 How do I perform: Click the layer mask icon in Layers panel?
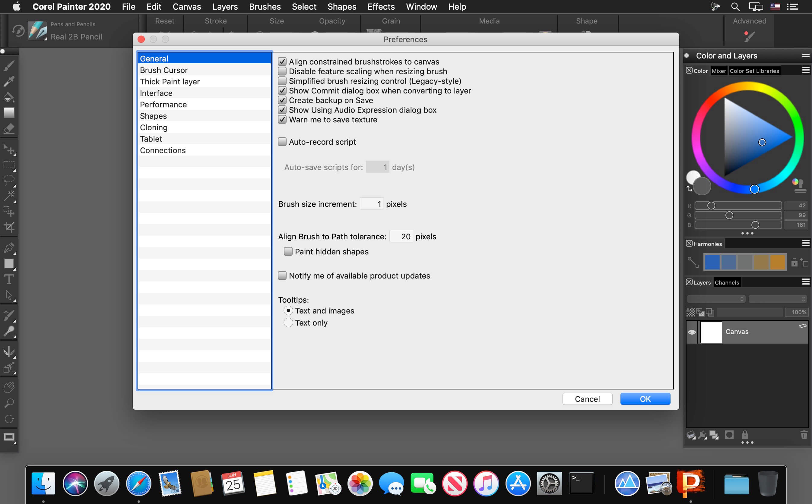(x=729, y=435)
